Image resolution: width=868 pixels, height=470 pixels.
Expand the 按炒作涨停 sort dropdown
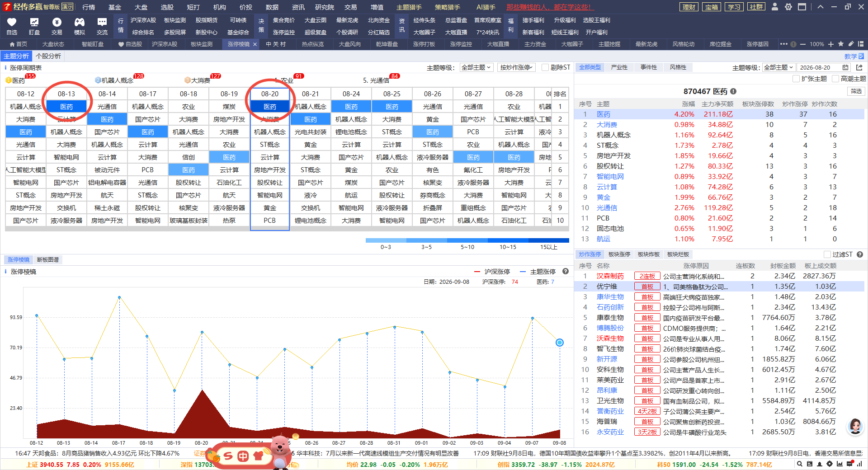click(x=517, y=67)
